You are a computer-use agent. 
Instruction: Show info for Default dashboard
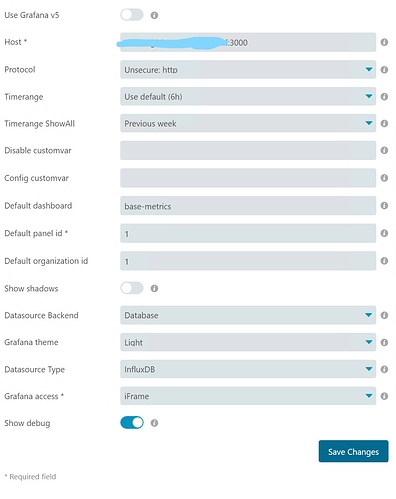384,205
